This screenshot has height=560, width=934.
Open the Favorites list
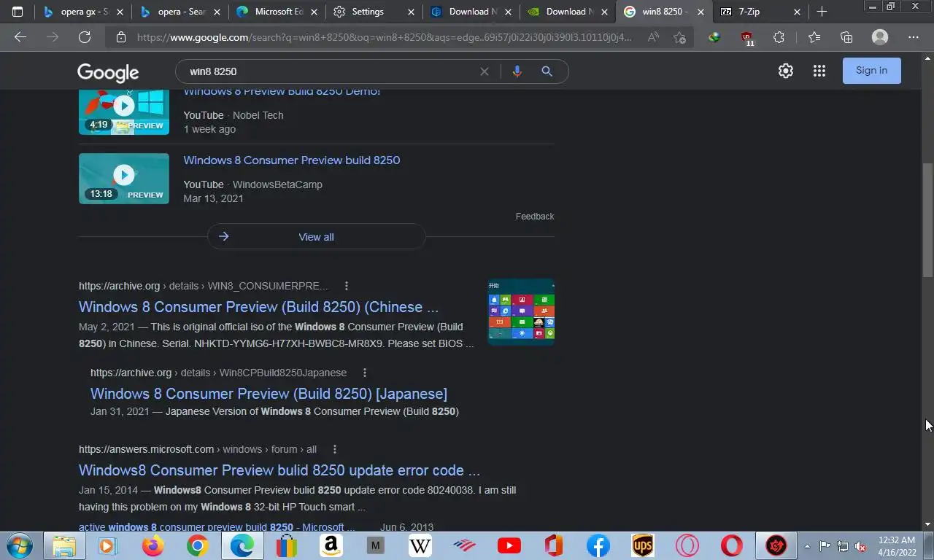click(x=814, y=37)
